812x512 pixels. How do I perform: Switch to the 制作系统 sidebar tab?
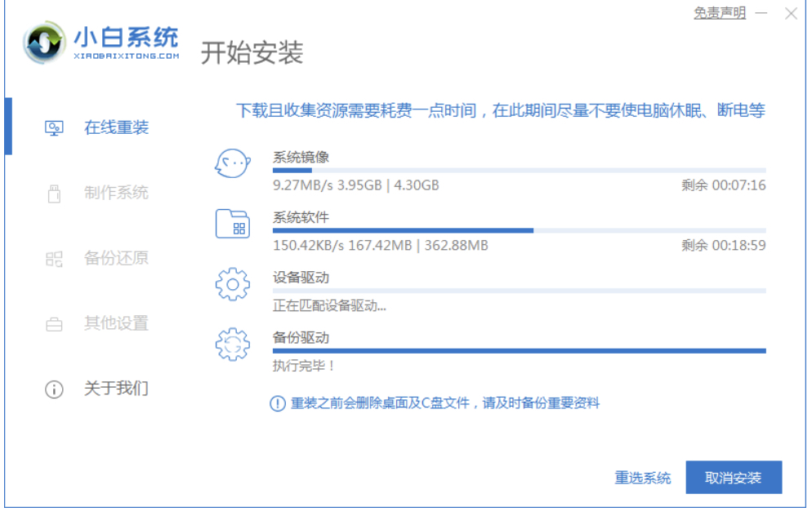(x=116, y=194)
